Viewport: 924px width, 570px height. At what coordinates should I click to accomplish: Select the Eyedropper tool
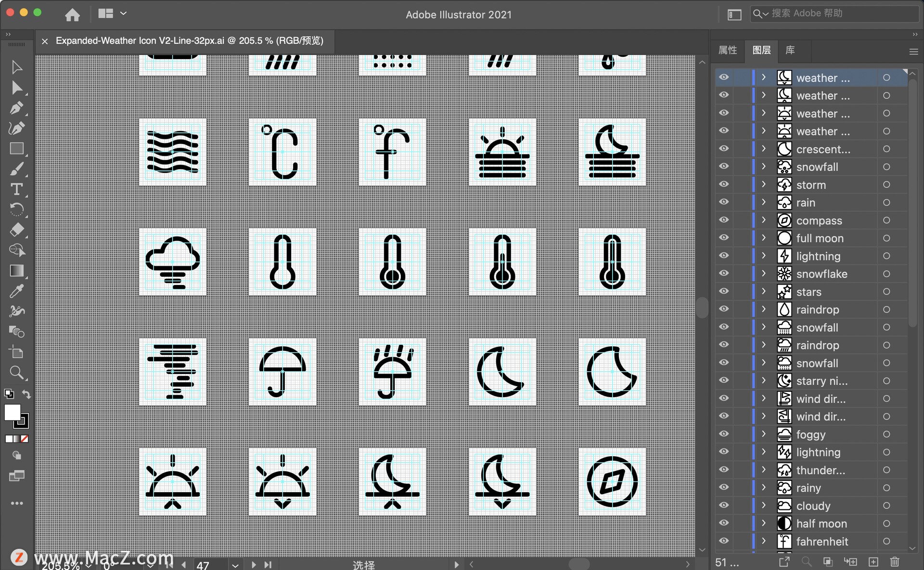click(16, 291)
